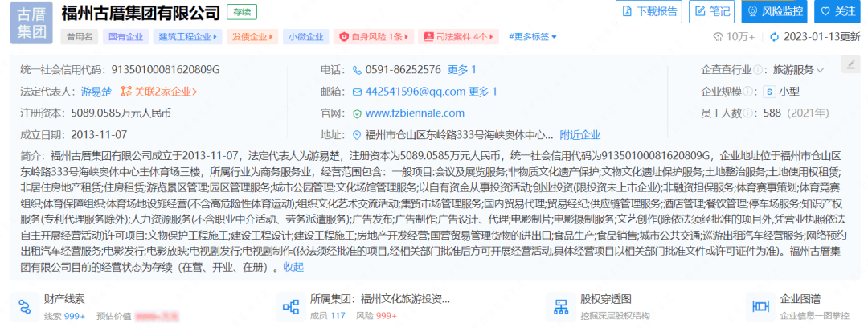The image size is (868, 328).
Task: Click credit code 91350100081620809G
Action: coord(166,70)
